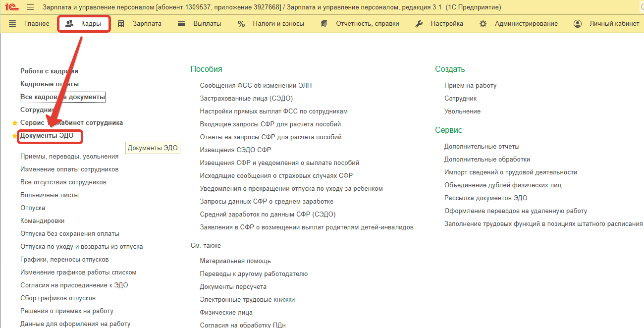644x328 pixels.
Task: Open Извещения СЭДО СФР
Action: click(235, 150)
